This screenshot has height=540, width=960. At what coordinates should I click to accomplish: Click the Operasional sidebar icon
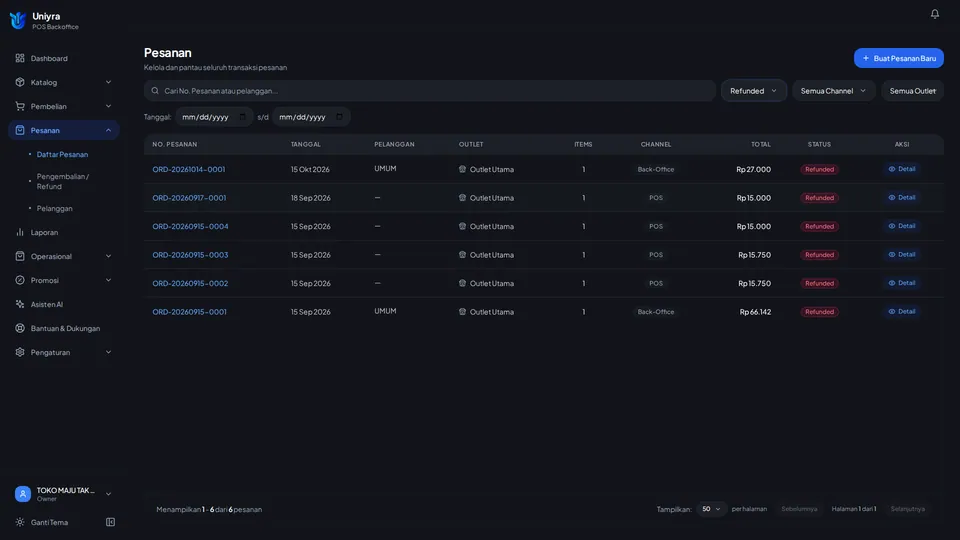pos(20,256)
